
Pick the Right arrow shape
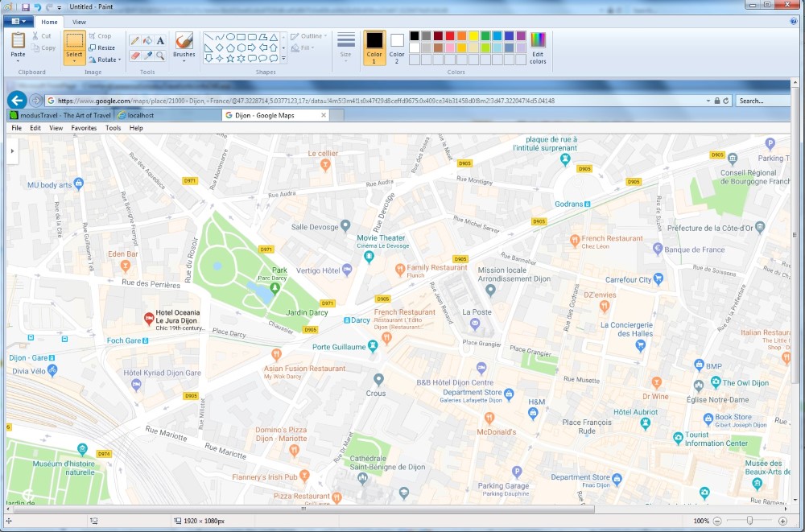click(252, 47)
